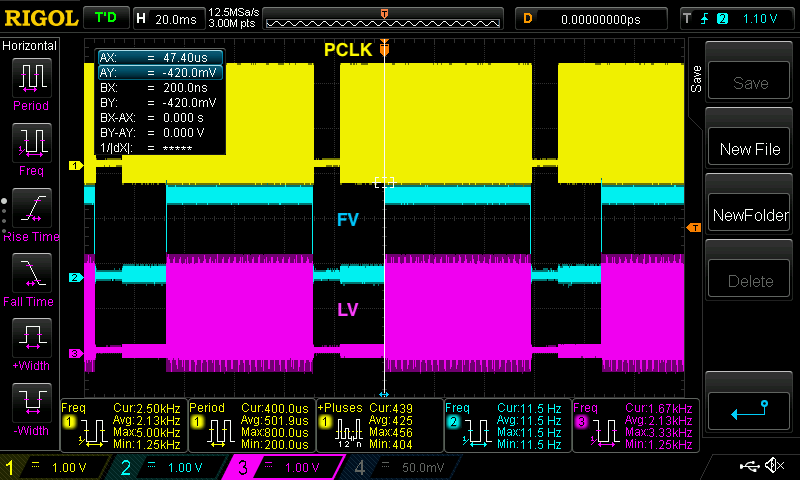800x480 pixels.
Task: Click the channel 1 Period measurement box
Action: 252,425
